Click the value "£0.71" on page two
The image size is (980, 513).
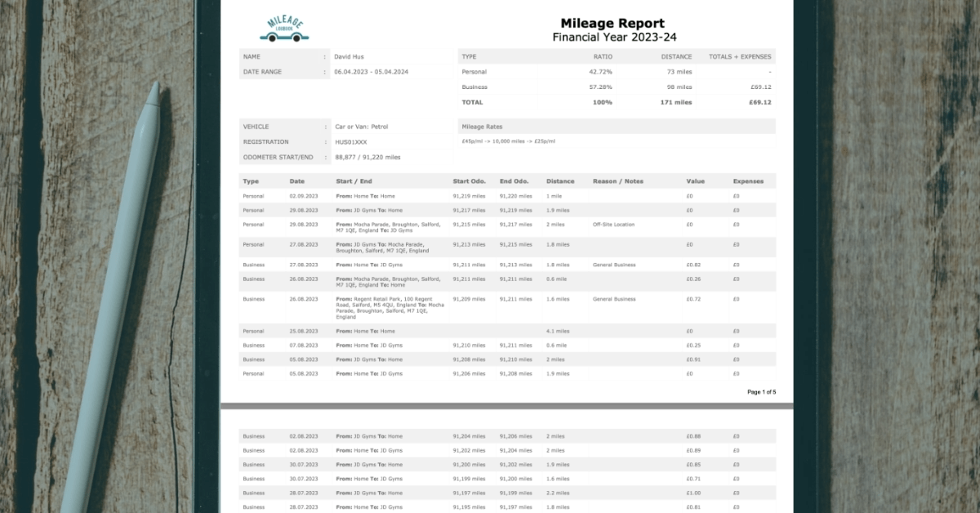pos(693,479)
